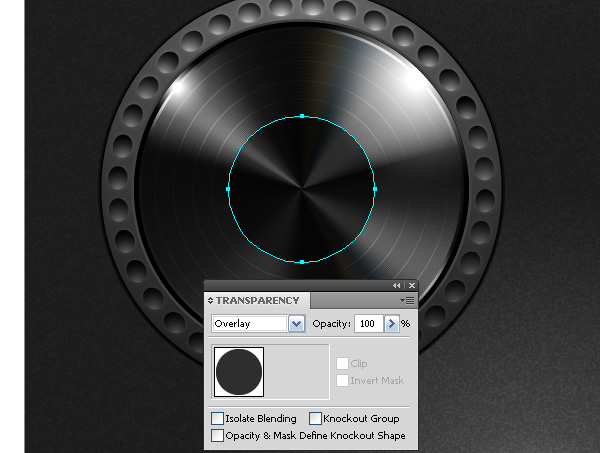Select the dark circle object thumbnail
The width and height of the screenshot is (600, 453).
pos(239,372)
